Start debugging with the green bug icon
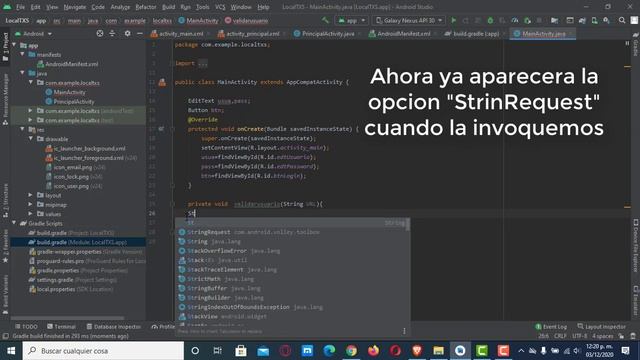 point(490,20)
